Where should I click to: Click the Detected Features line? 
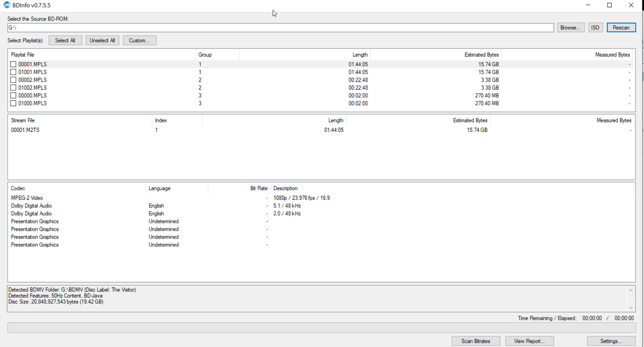point(55,296)
